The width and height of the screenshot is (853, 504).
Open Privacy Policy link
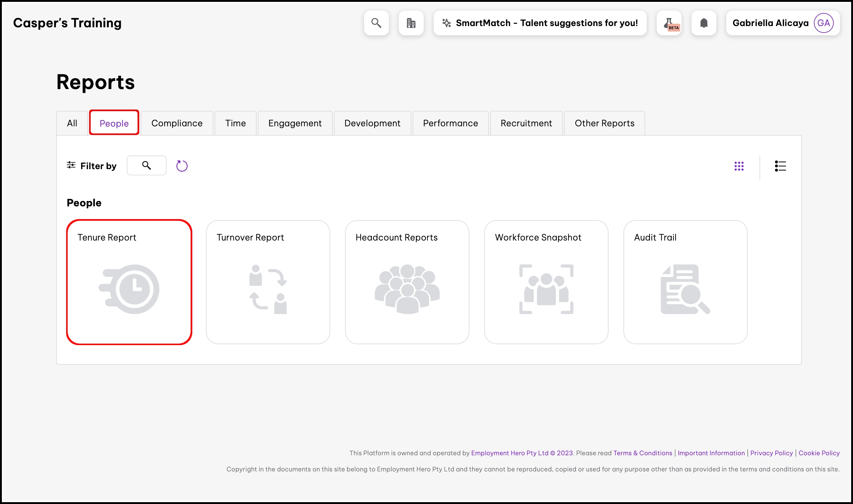coord(771,453)
